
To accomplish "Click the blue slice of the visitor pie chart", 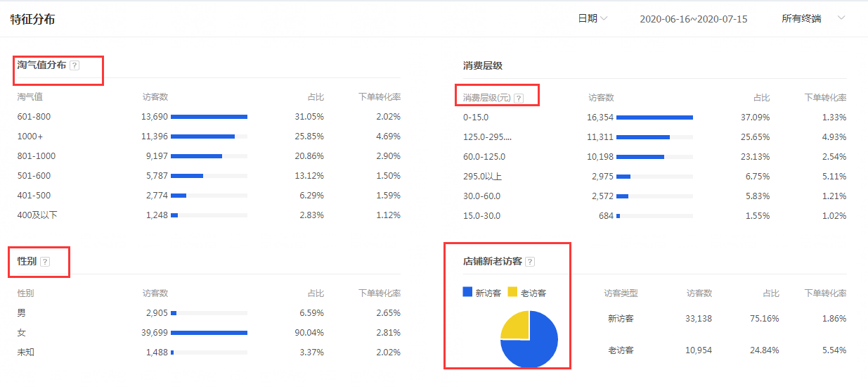I will click(534, 348).
